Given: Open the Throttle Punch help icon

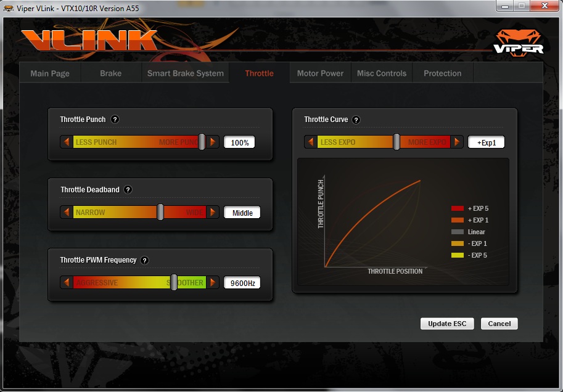Looking at the screenshot, I should pyautogui.click(x=115, y=120).
